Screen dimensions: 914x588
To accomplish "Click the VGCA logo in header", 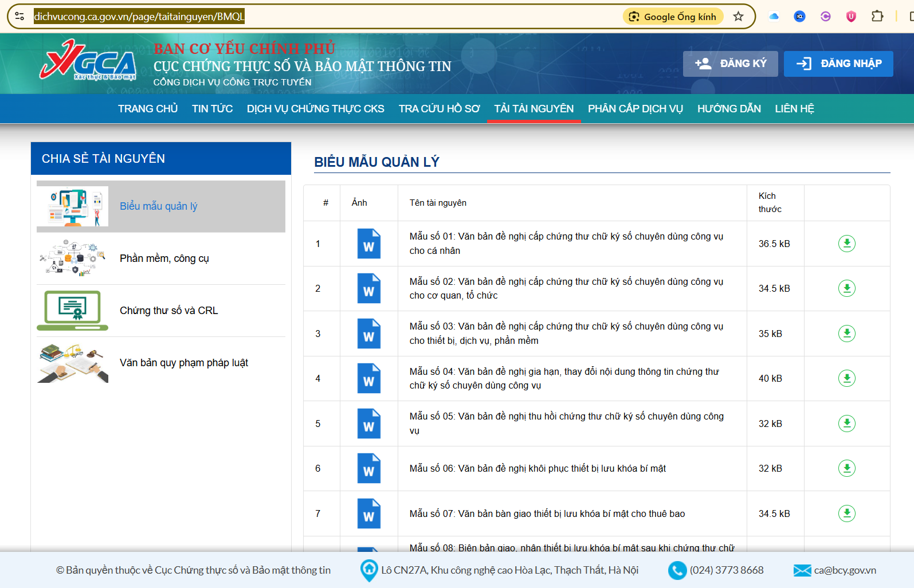I will coord(88,60).
